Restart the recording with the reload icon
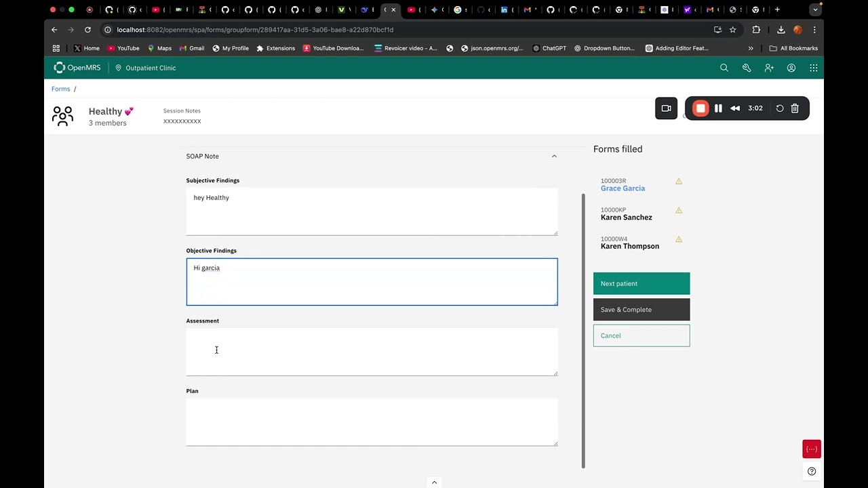Screen dimensions: 868x488 (x=780, y=108)
